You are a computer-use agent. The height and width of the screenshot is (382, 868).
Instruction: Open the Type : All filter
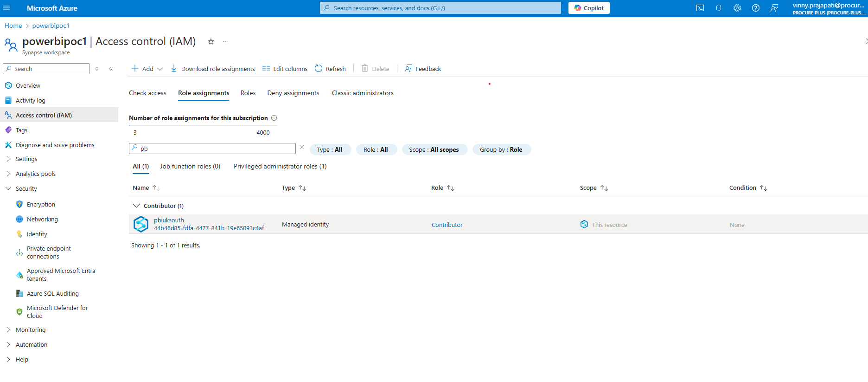pos(330,149)
